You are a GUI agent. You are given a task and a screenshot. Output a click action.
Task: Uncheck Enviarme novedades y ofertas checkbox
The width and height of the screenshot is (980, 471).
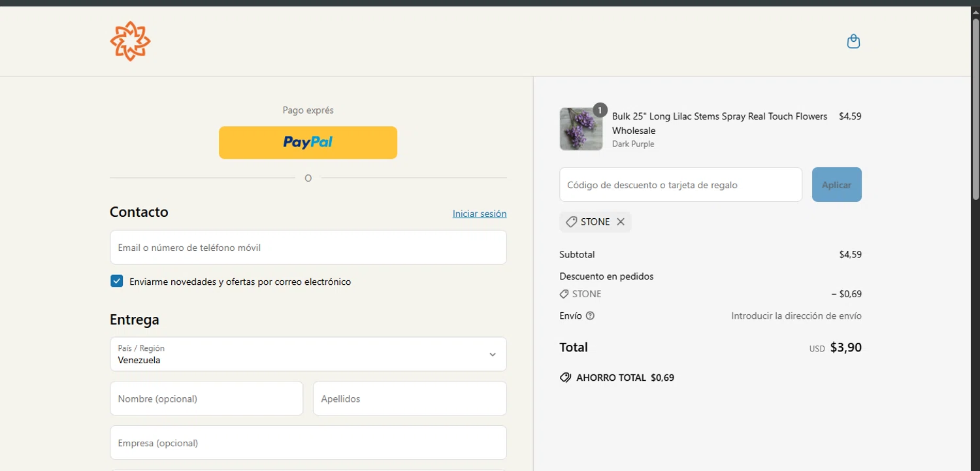pyautogui.click(x=117, y=282)
